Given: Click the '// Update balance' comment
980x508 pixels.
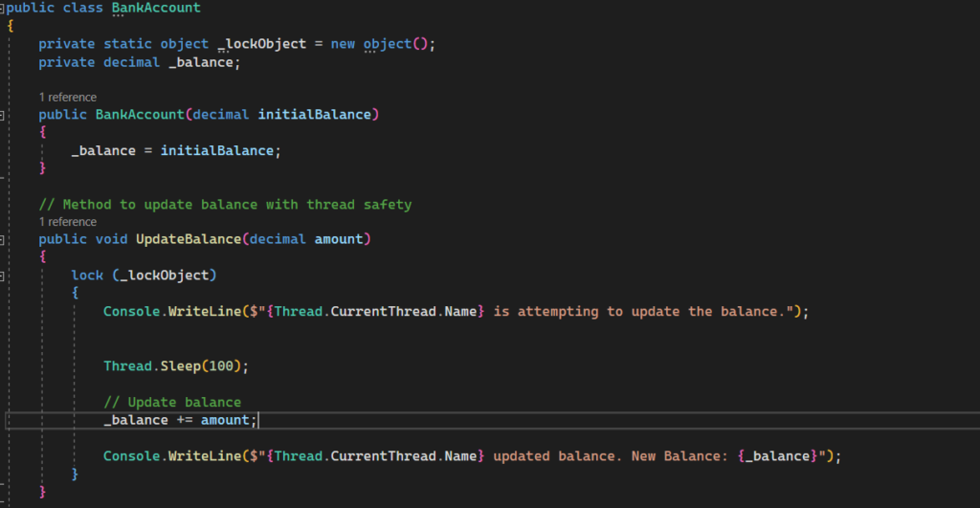Looking at the screenshot, I should [172, 402].
